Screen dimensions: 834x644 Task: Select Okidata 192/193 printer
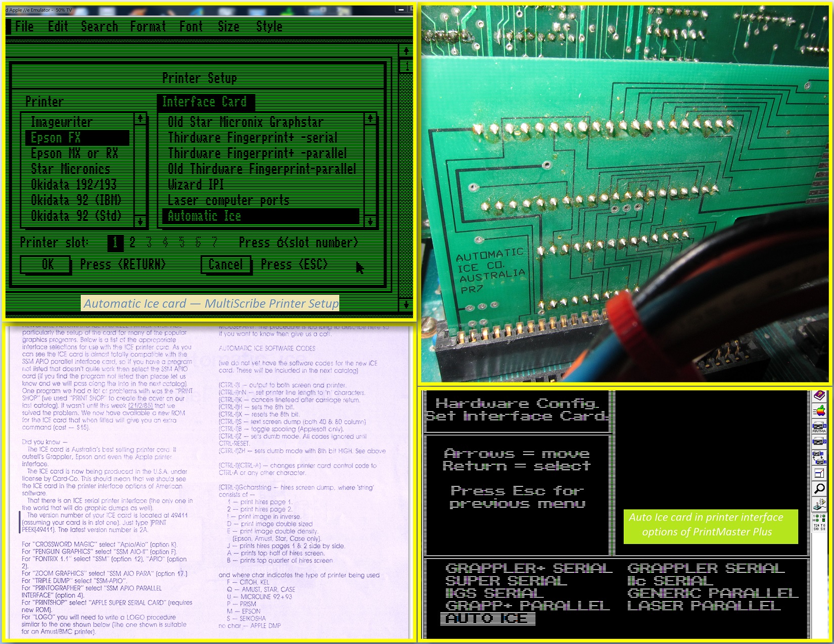[77, 185]
